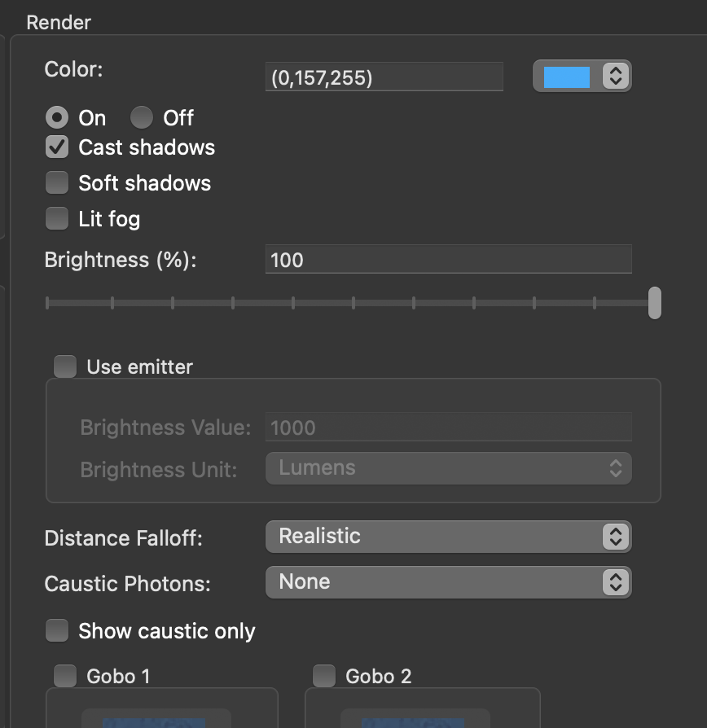Enable Gobo 2
Viewport: 707px width, 728px height.
(x=323, y=676)
